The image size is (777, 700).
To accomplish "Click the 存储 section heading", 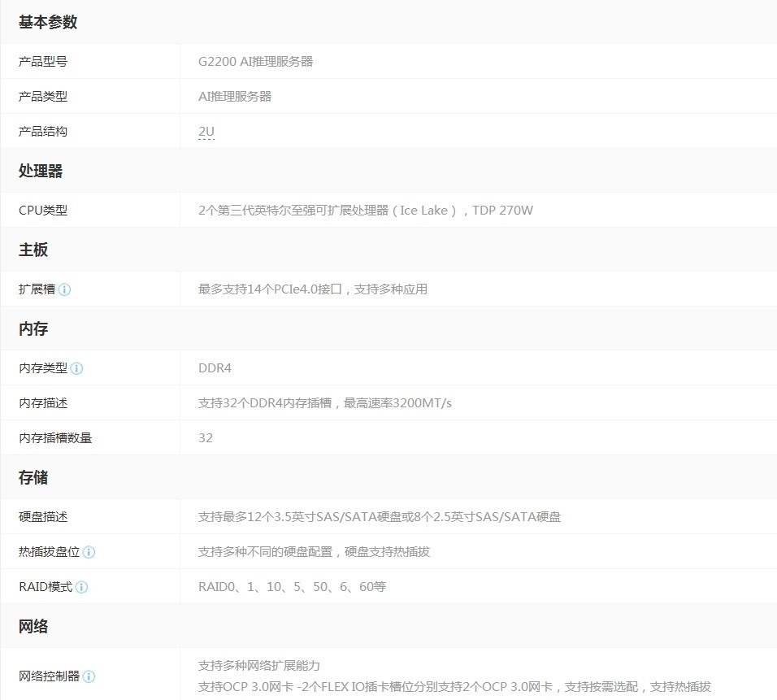I will coord(33,478).
